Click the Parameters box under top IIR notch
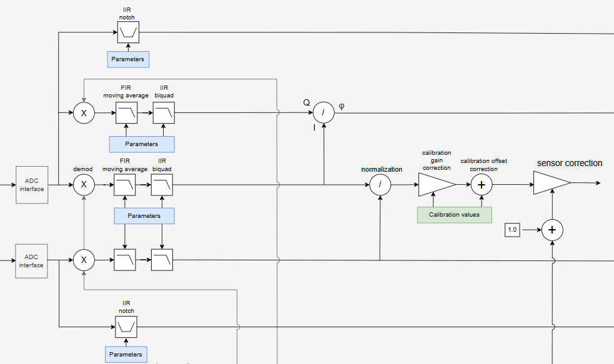Screen dimensions: 614x364 pyautogui.click(x=127, y=59)
